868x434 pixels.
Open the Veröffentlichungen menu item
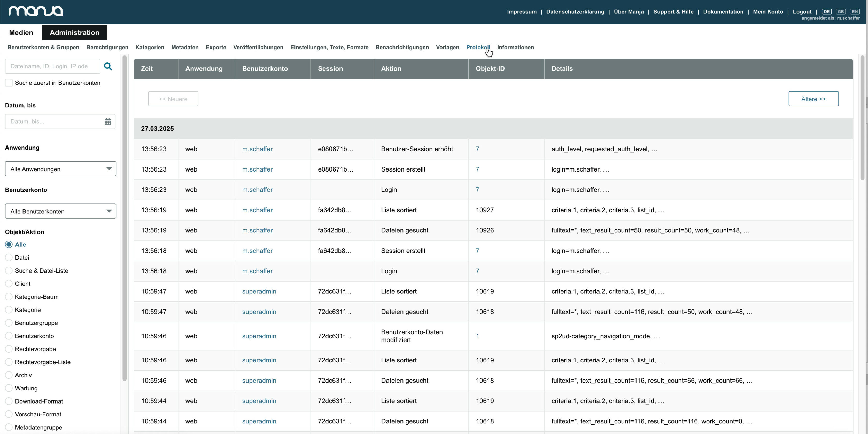258,47
